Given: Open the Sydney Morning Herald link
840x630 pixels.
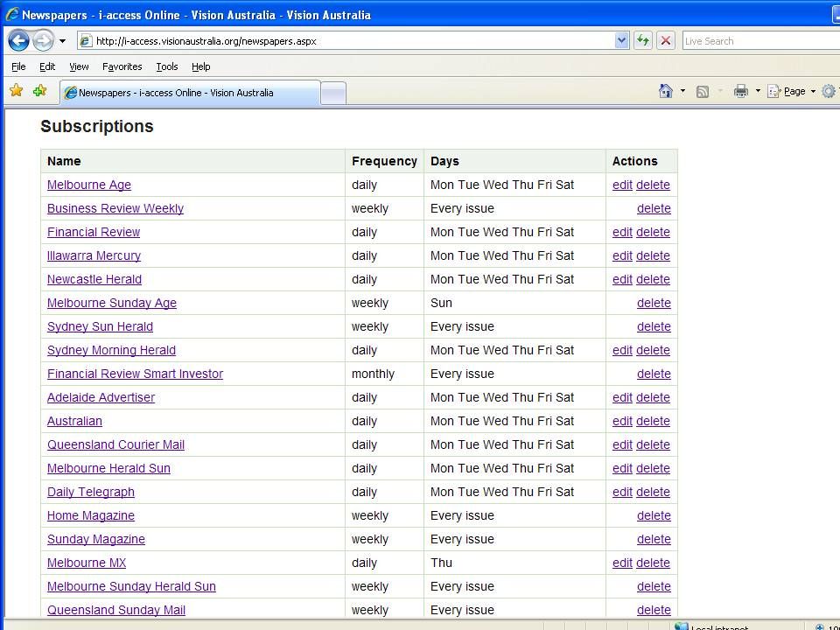Looking at the screenshot, I should pyautogui.click(x=111, y=350).
